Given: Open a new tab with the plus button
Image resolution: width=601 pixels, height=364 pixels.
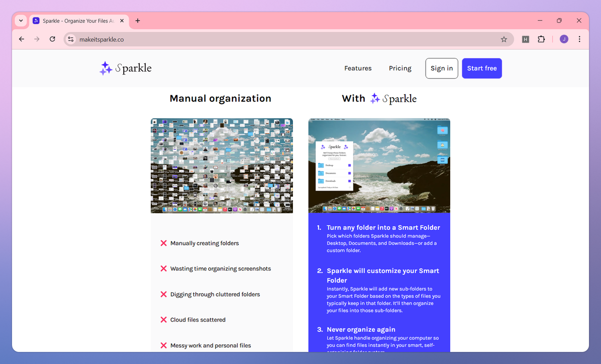Looking at the screenshot, I should (x=138, y=21).
